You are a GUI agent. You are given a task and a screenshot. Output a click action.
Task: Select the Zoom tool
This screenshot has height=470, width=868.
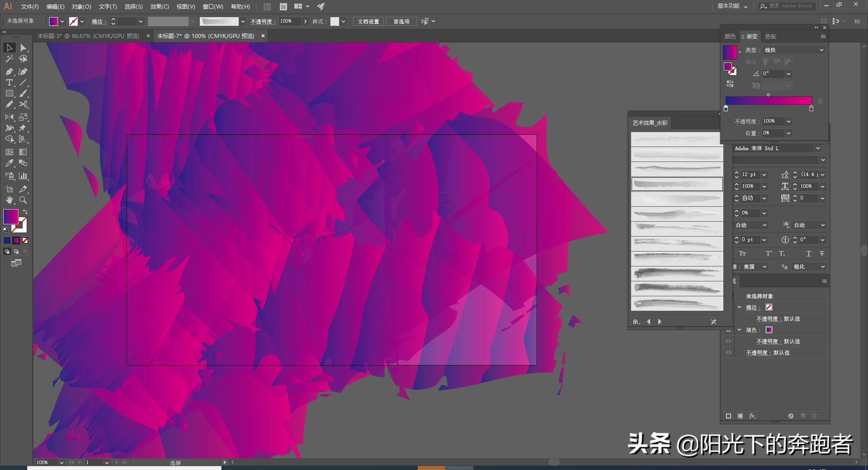pos(23,200)
